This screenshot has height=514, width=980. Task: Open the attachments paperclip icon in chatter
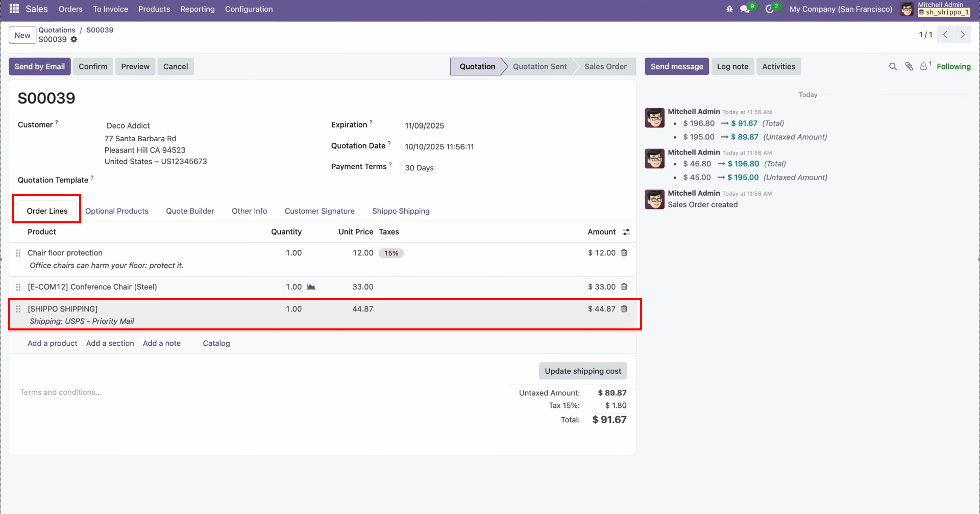pyautogui.click(x=909, y=66)
